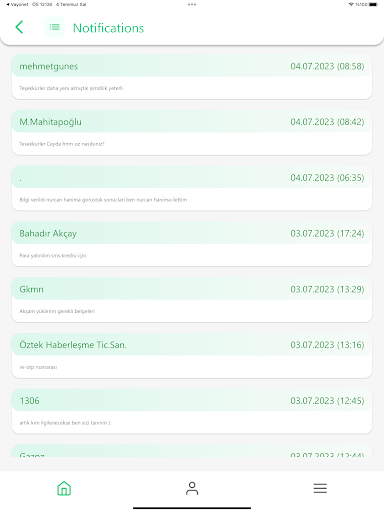Go to the Home tab icon
Image resolution: width=384 pixels, height=512 pixels.
(64, 488)
